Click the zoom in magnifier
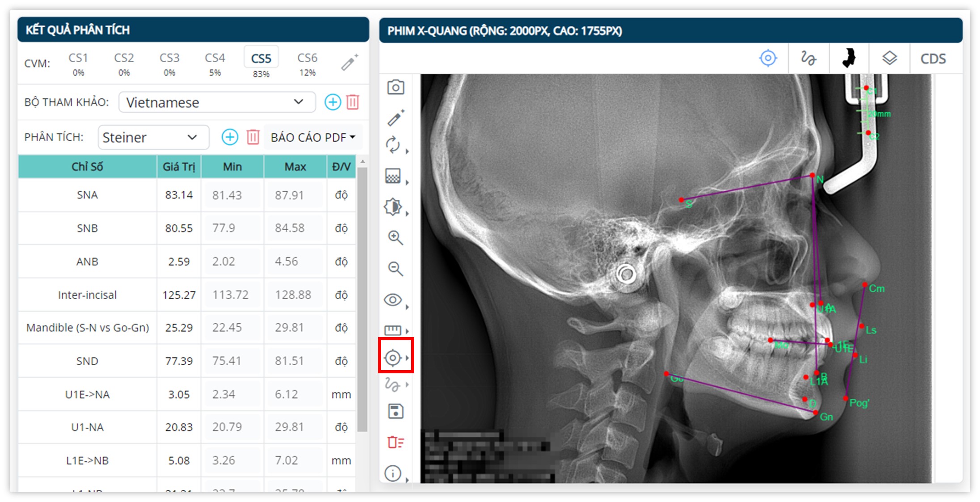 (395, 238)
